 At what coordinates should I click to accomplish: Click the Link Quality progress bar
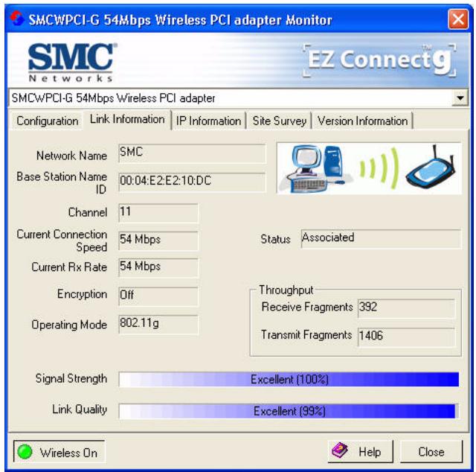click(x=289, y=411)
